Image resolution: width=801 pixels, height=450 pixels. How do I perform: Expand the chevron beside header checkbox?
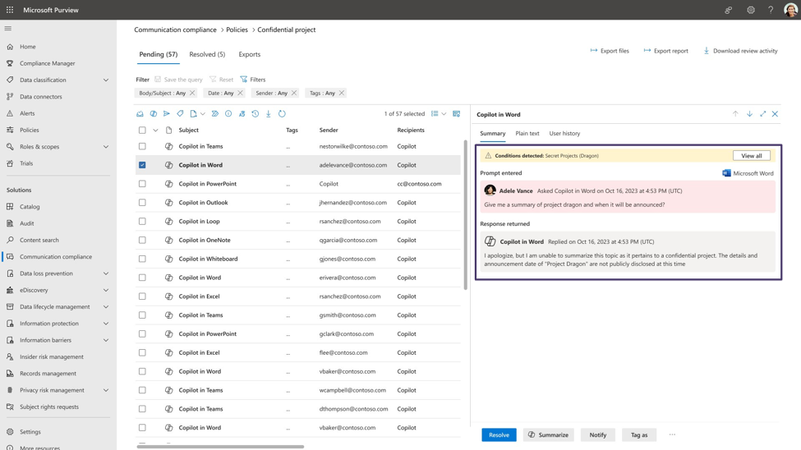(x=155, y=130)
